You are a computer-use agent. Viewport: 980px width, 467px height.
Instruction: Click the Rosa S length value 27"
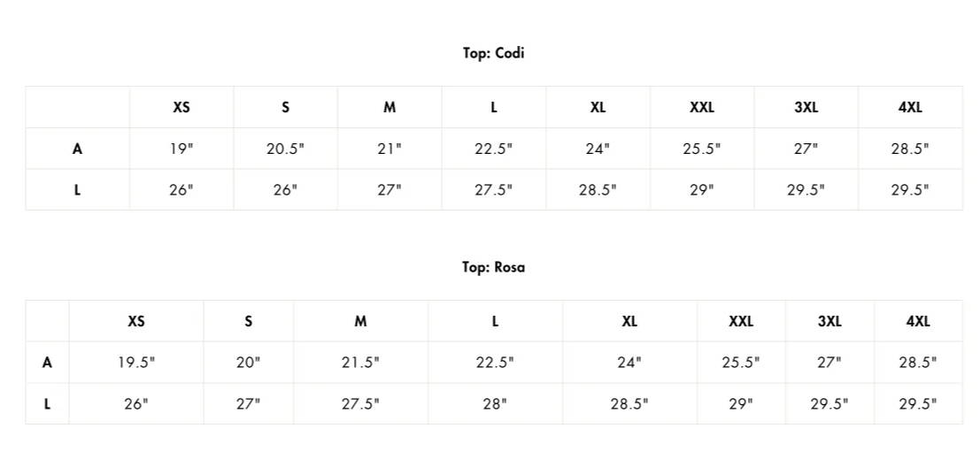click(x=248, y=404)
